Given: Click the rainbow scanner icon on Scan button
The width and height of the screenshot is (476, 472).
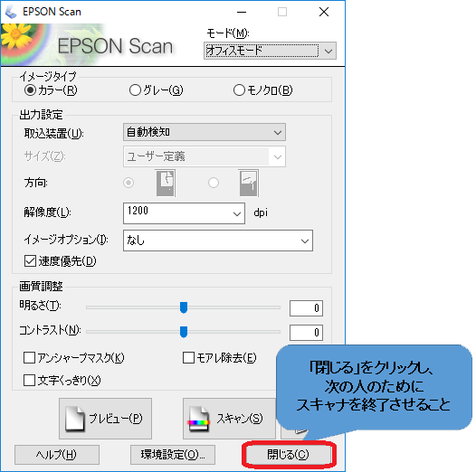Looking at the screenshot, I should pyautogui.click(x=198, y=419).
